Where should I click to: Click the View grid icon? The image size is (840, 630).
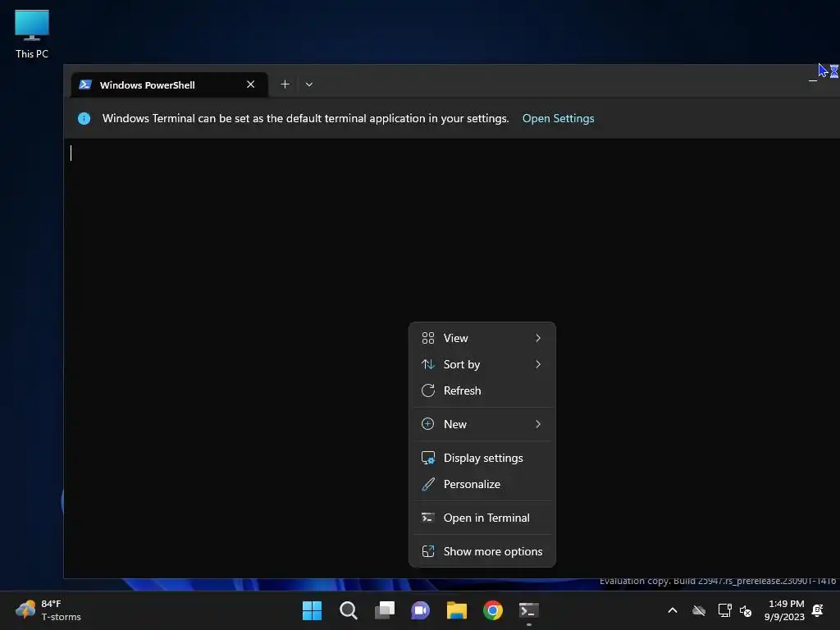(427, 338)
